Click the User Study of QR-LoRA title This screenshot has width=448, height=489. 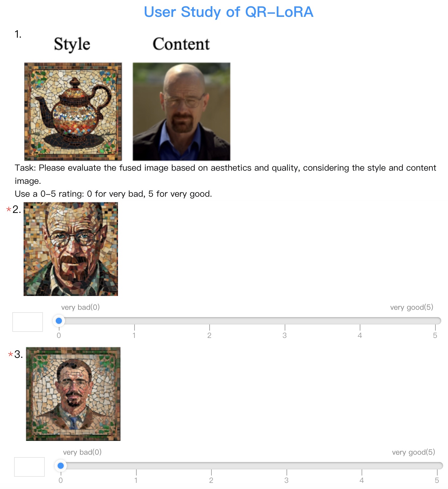coord(229,12)
